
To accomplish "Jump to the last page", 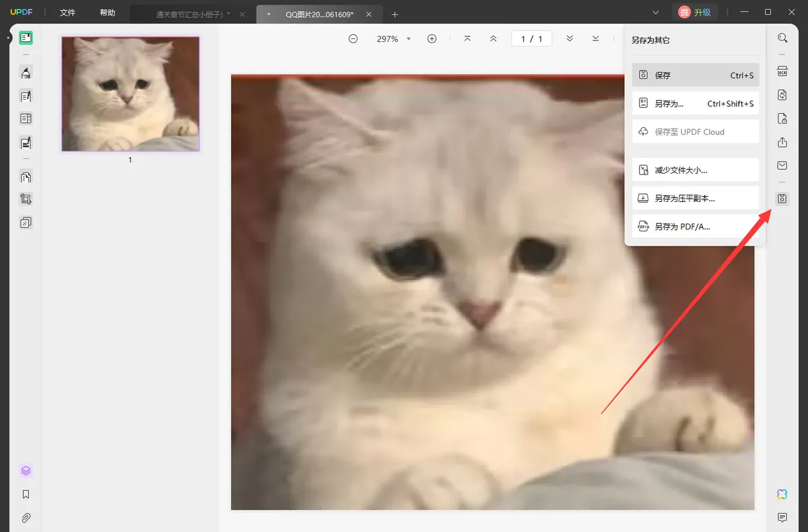I will [x=596, y=39].
